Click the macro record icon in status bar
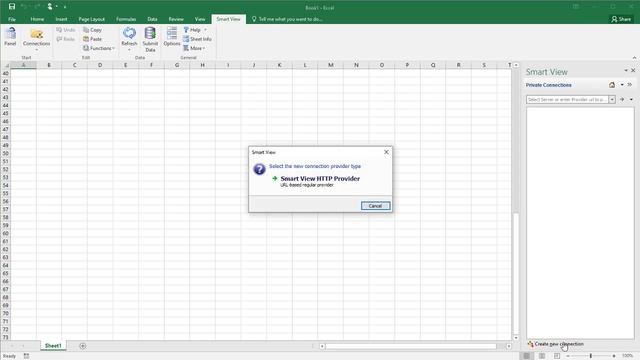The height and width of the screenshot is (360, 640). tap(27, 356)
